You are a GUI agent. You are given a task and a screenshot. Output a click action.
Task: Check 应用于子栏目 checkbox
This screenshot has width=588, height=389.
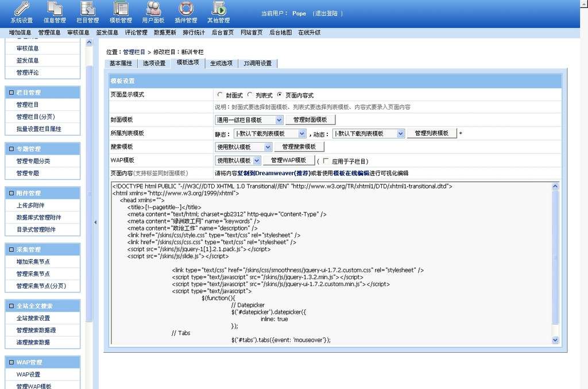coord(326,160)
